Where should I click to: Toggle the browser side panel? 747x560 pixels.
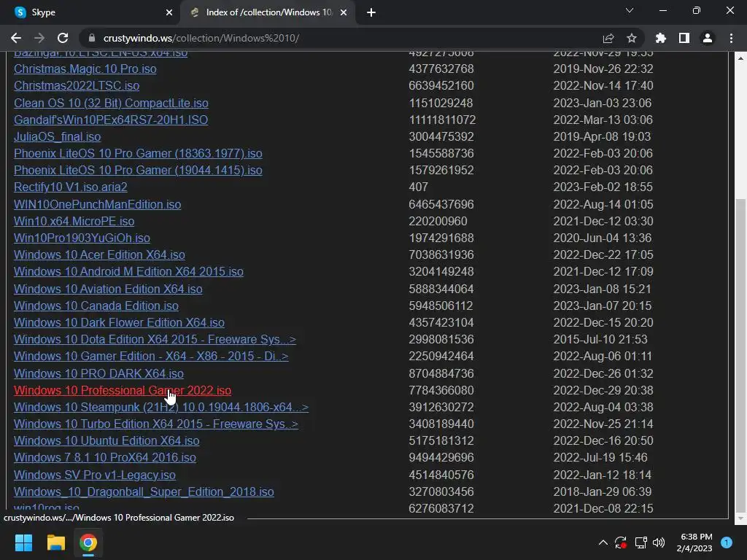pos(684,38)
